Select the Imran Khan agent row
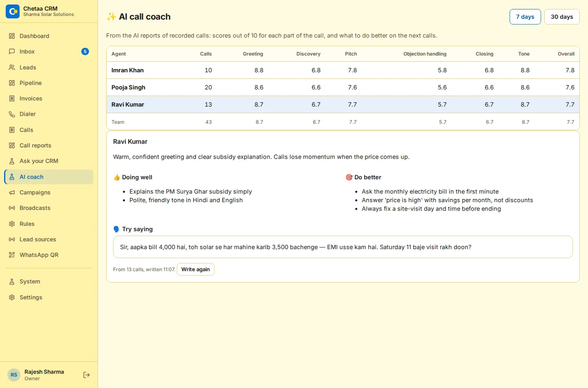The width and height of the screenshot is (588, 388). pos(343,70)
